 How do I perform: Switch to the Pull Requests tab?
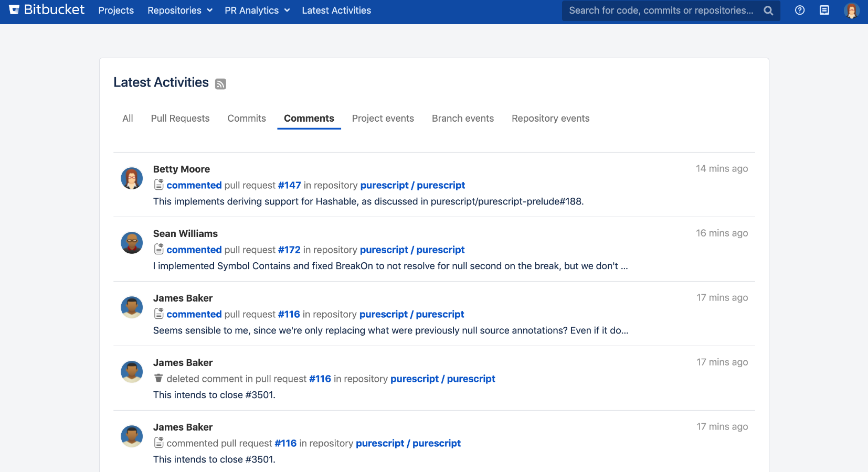tap(180, 119)
